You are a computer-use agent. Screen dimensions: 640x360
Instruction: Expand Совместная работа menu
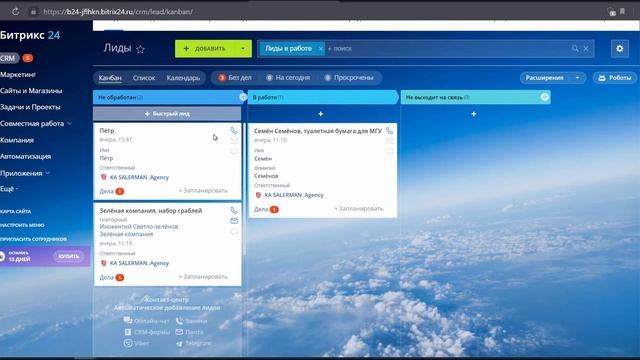point(36,123)
